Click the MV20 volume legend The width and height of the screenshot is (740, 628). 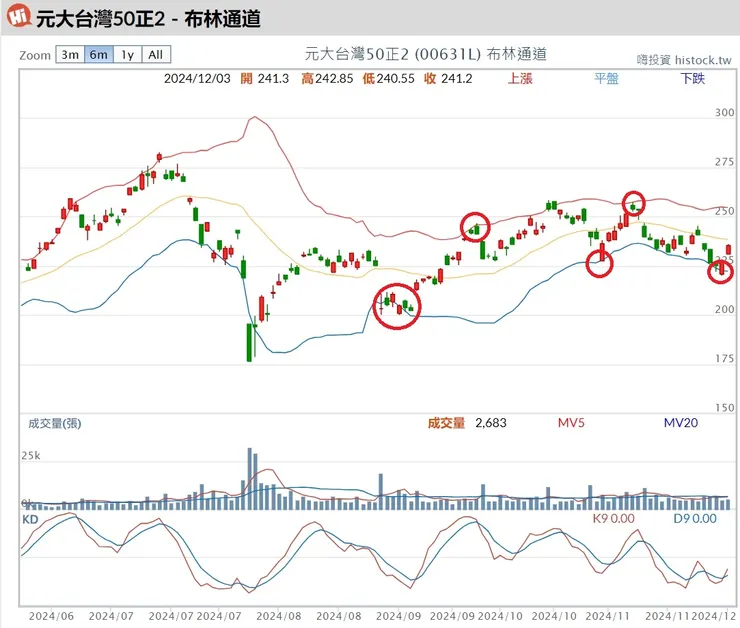[x=681, y=423]
